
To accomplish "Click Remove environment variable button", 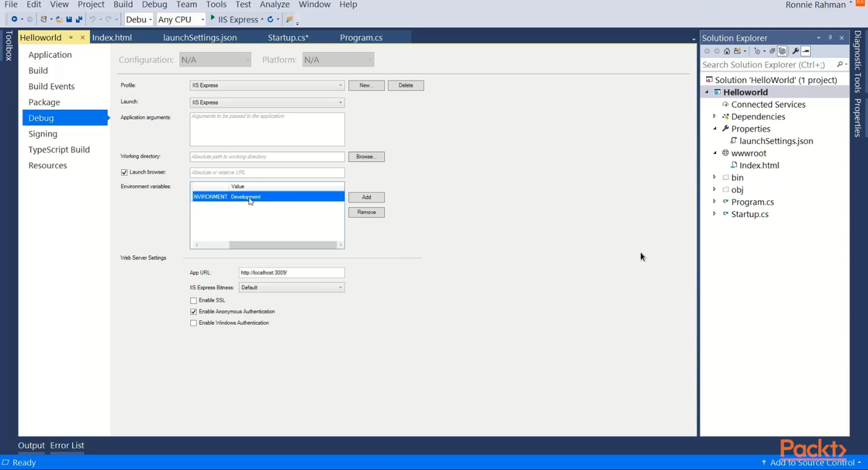I will tap(366, 213).
